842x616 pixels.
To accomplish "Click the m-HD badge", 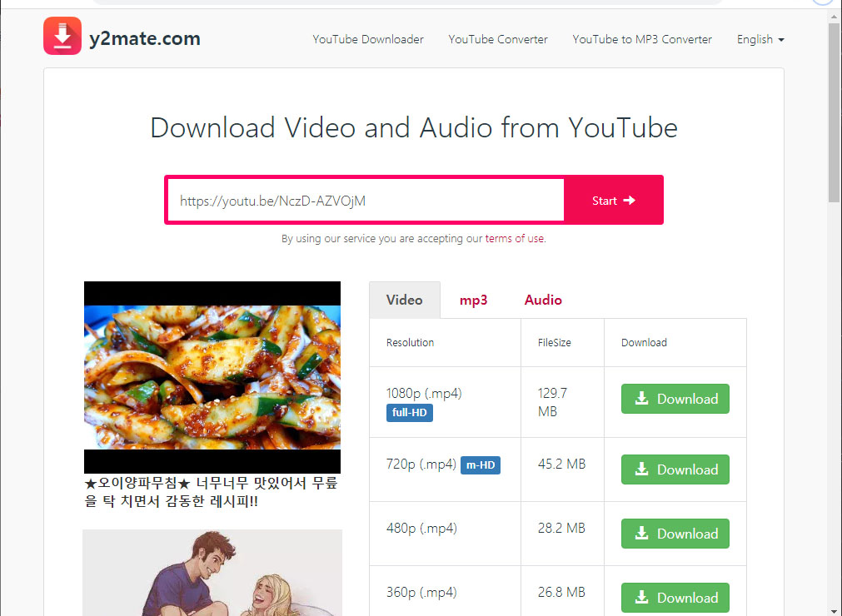I will 480,464.
